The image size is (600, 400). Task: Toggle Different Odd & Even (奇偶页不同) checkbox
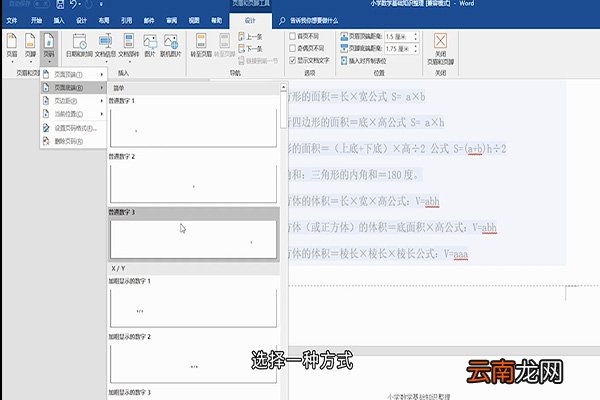292,48
